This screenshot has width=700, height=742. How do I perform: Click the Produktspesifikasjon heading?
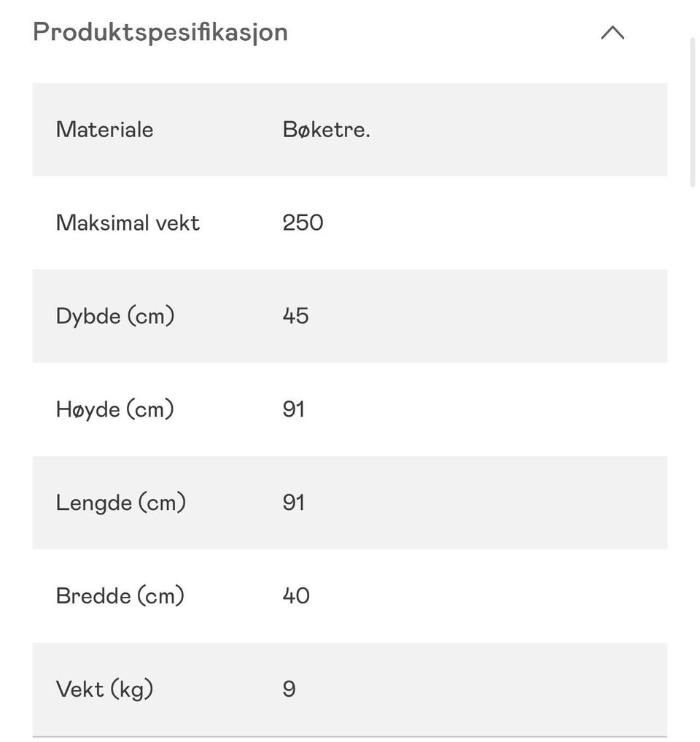coord(160,33)
